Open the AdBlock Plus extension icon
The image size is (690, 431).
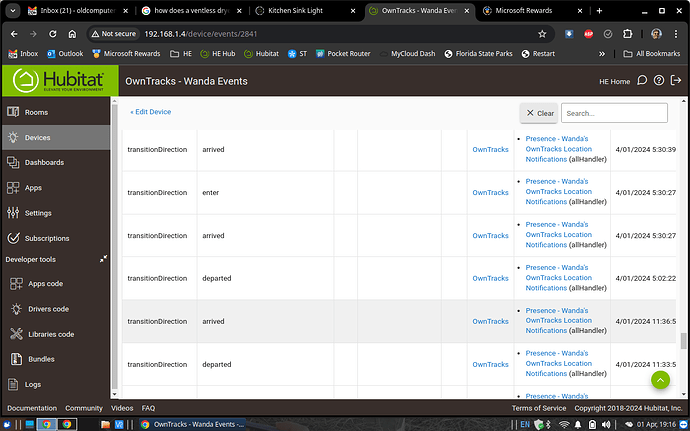coord(588,34)
